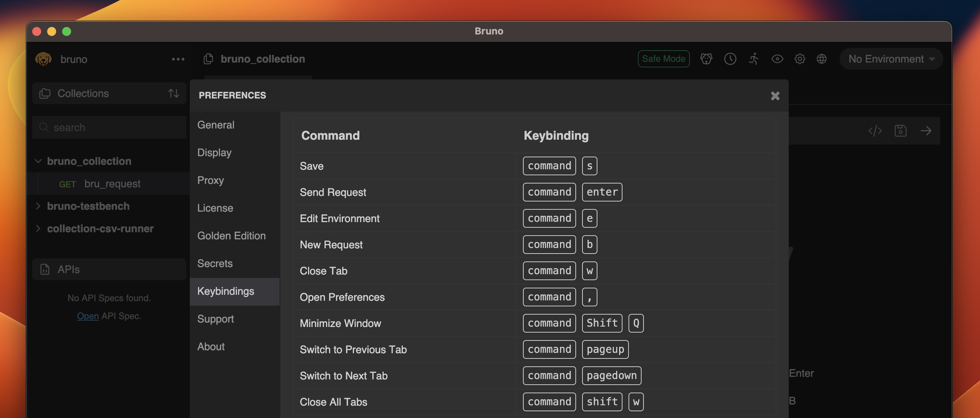The width and height of the screenshot is (980, 418).
Task: Open environments with the globe icon
Action: click(x=822, y=59)
